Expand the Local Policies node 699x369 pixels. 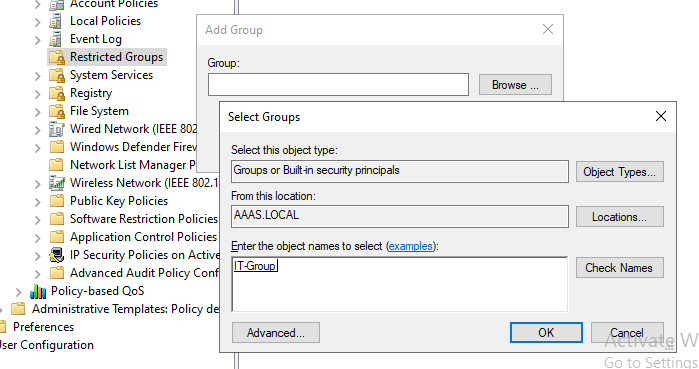pyautogui.click(x=38, y=22)
